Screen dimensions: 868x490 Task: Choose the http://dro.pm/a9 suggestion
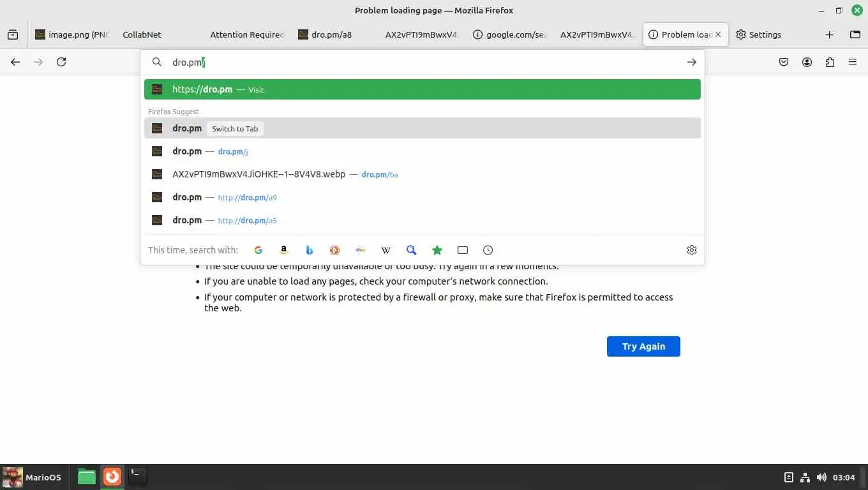point(423,197)
